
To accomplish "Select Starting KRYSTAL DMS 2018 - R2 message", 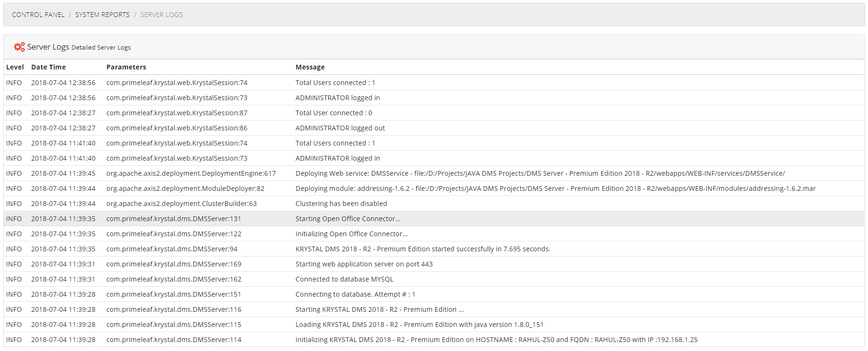I will click(380, 309).
